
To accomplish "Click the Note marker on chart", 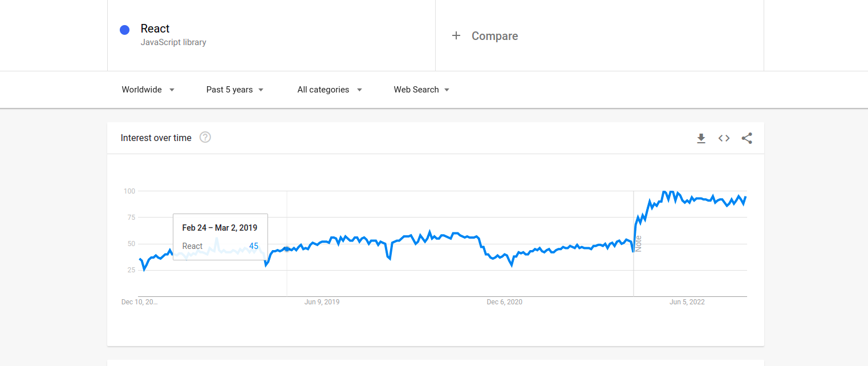I will (x=639, y=244).
